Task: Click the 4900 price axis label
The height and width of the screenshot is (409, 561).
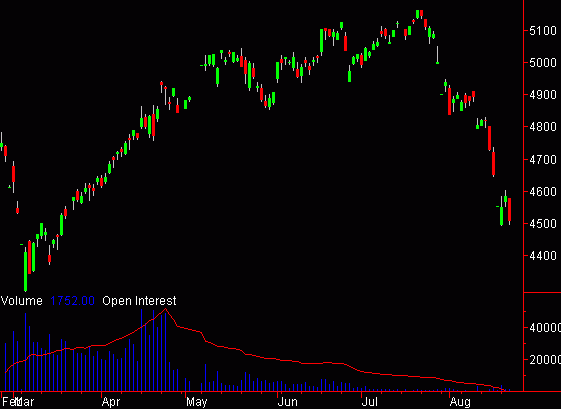Action: pos(543,95)
